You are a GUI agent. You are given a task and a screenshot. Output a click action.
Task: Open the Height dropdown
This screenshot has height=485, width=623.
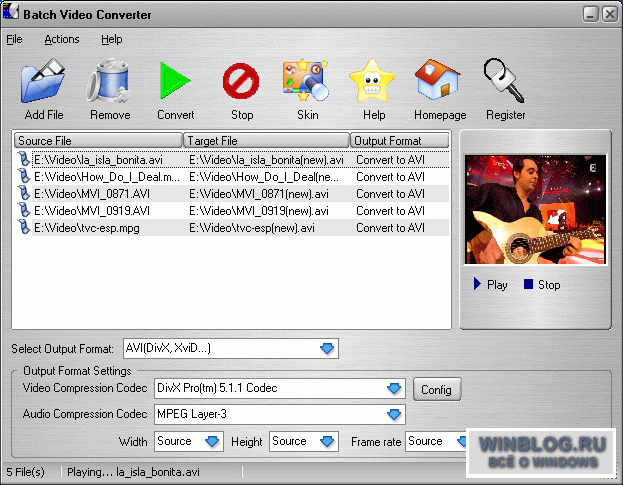pyautogui.click(x=327, y=441)
